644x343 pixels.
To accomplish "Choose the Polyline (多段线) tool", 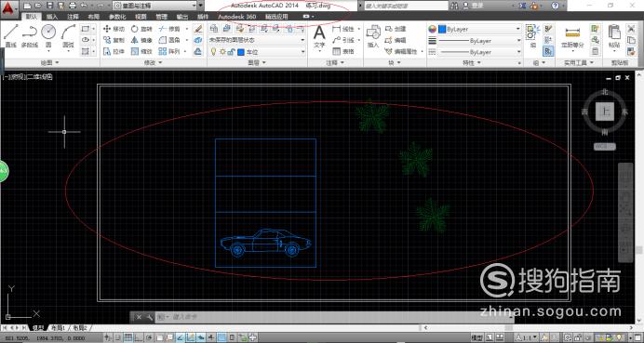I will pyautogui.click(x=30, y=36).
